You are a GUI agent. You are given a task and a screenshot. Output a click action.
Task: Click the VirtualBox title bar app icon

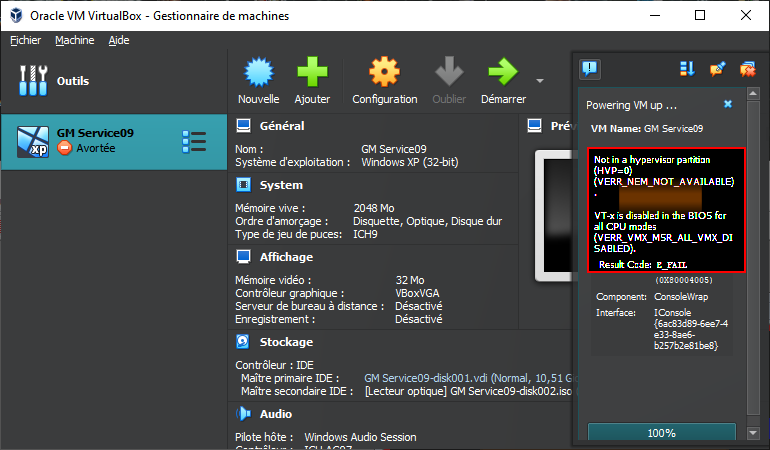point(16,15)
